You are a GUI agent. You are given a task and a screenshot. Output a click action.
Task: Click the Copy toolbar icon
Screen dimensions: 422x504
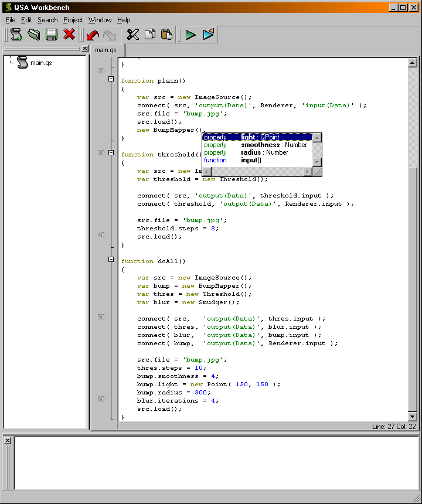coord(150,35)
